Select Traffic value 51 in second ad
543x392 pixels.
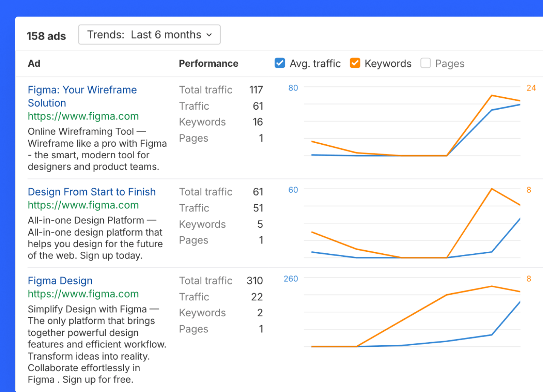[x=258, y=208]
